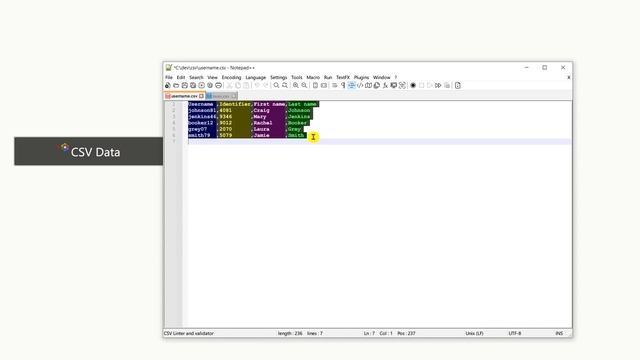This screenshot has width=640, height=360.
Task: Click the Stop Recording macro icon
Action: tap(422, 85)
